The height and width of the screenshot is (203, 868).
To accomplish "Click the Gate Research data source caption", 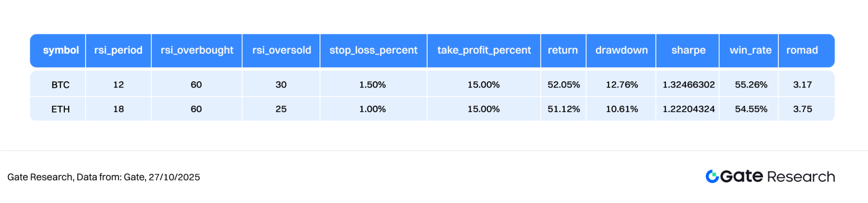I will 104,177.
